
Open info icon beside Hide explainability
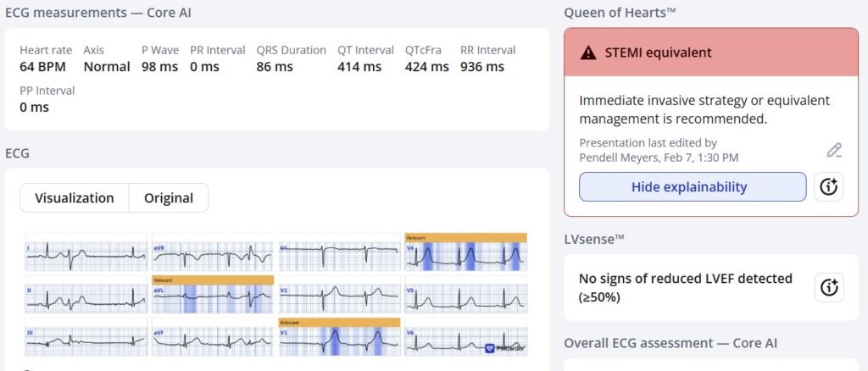click(x=828, y=187)
